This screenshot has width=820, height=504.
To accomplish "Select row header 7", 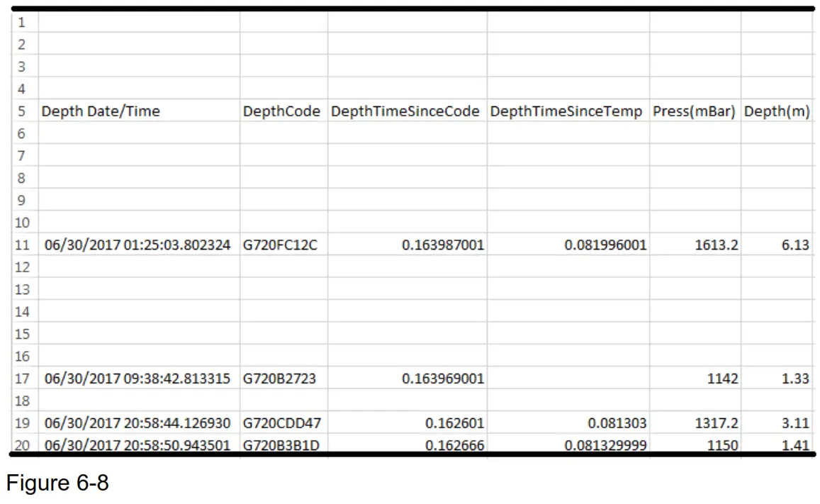I will (25, 155).
